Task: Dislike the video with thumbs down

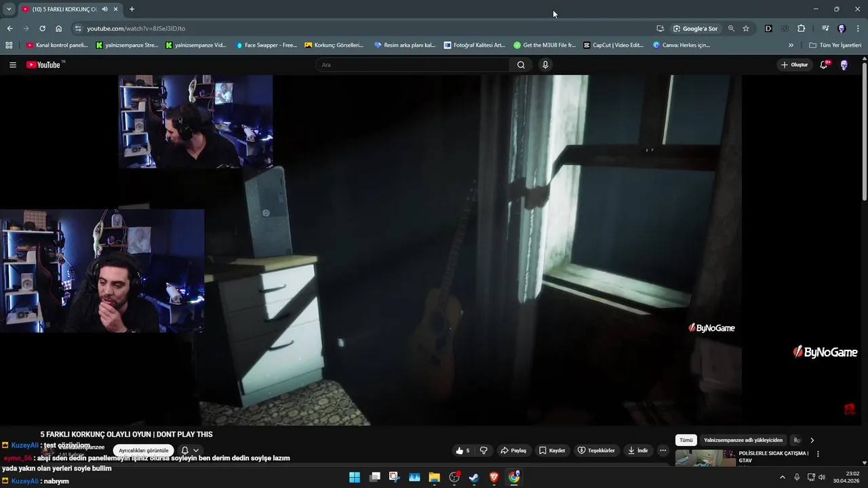Action: pyautogui.click(x=484, y=451)
